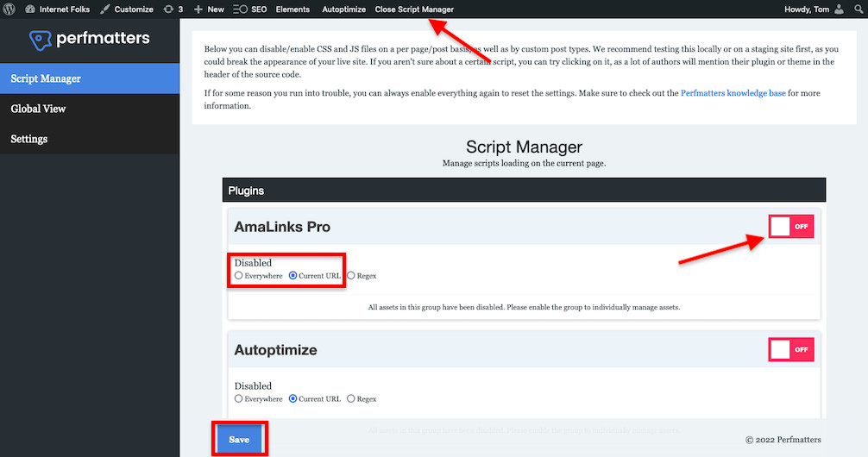Toggle the Autoptimize plugin OFF switch
The image size is (868, 457).
tap(790, 349)
